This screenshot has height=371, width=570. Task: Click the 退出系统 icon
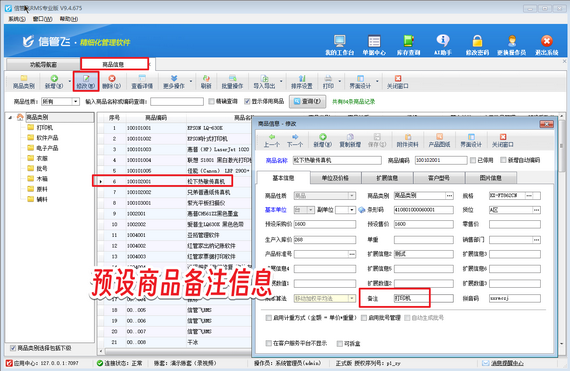(546, 45)
